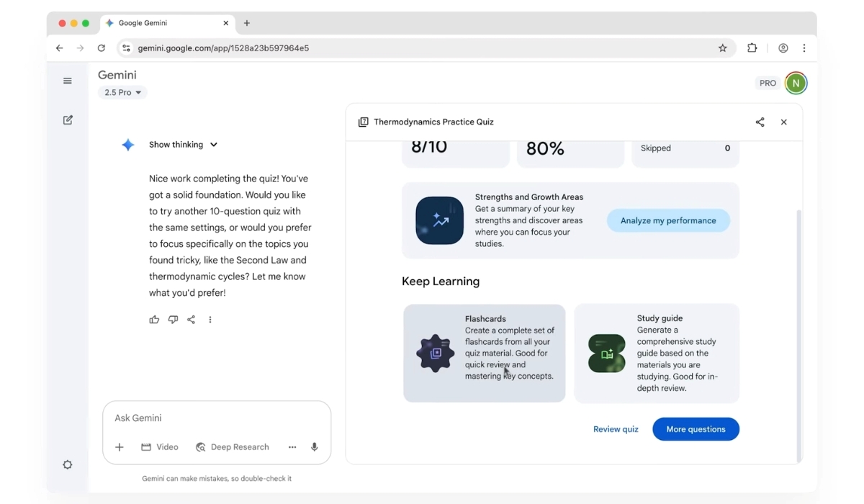Share the Thermodynamics Practice Quiz
The image size is (864, 504).
pos(760,122)
